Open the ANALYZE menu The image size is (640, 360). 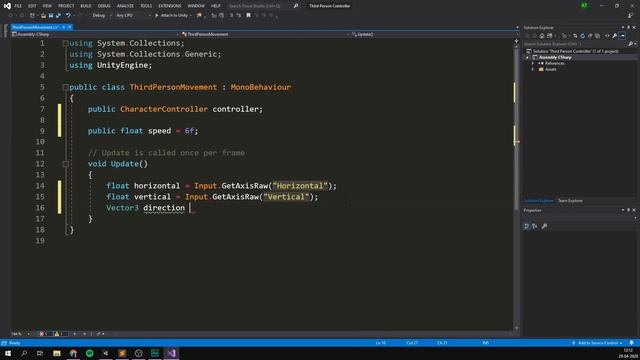(x=125, y=6)
